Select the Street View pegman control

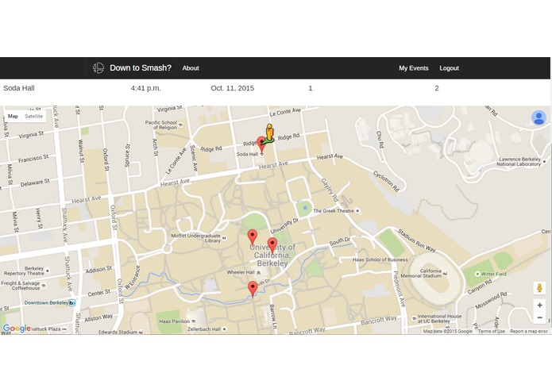539,288
